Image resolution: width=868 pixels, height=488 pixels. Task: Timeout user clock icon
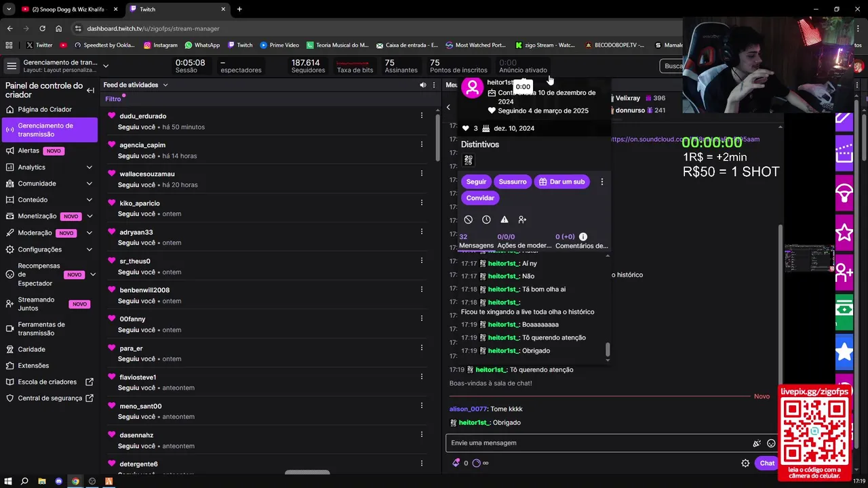tap(486, 220)
